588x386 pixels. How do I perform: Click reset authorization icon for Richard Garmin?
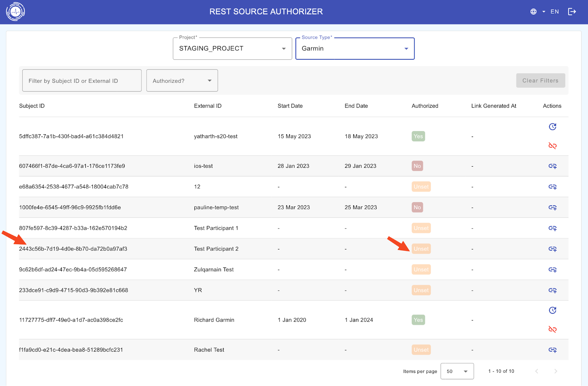pos(552,311)
